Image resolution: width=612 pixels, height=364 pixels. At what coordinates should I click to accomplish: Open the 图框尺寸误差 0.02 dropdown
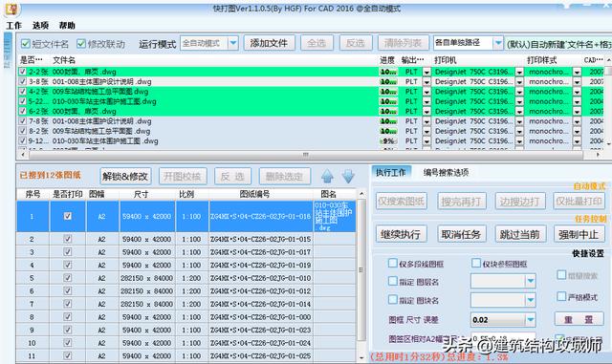pyautogui.click(x=531, y=320)
